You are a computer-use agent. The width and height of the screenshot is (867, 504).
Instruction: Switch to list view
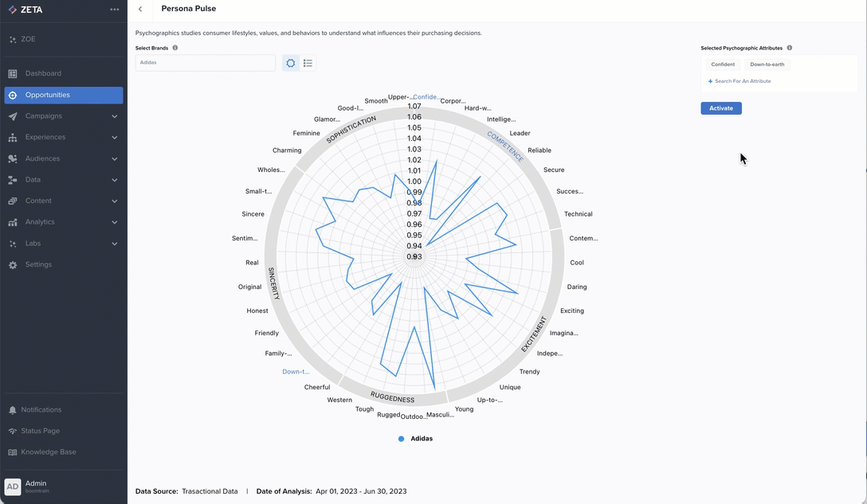coord(308,63)
